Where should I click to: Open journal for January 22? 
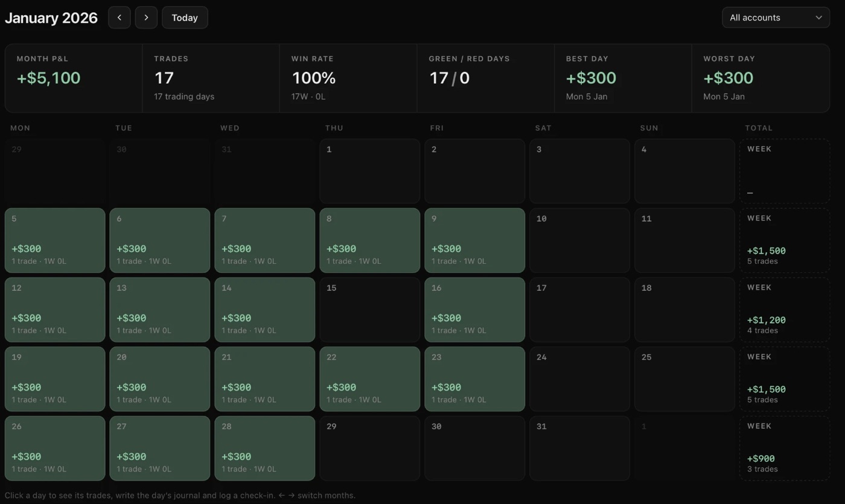pos(370,379)
